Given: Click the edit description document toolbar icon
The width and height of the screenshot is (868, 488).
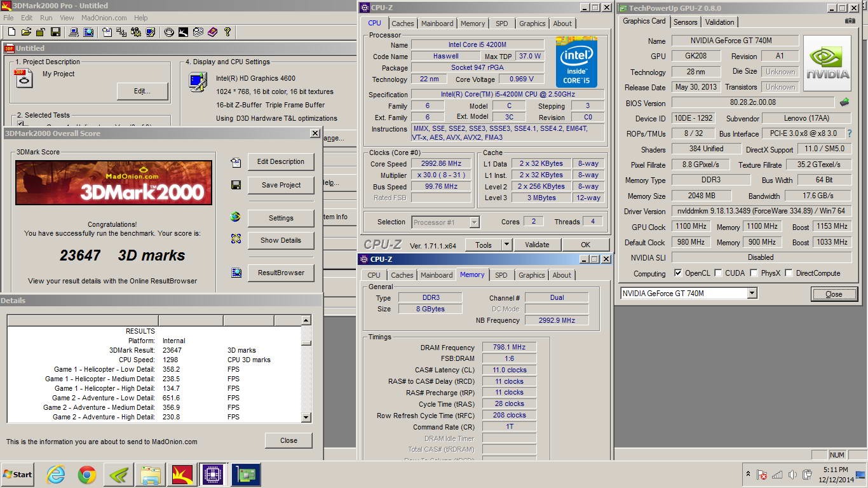Looking at the screenshot, I should coord(107,32).
